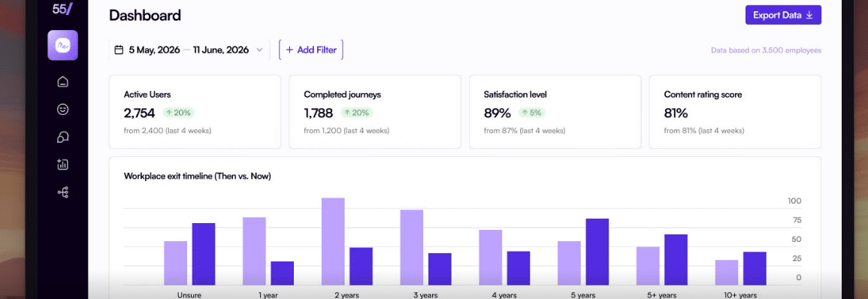
Task: Expand the date range chevron
Action: click(259, 50)
